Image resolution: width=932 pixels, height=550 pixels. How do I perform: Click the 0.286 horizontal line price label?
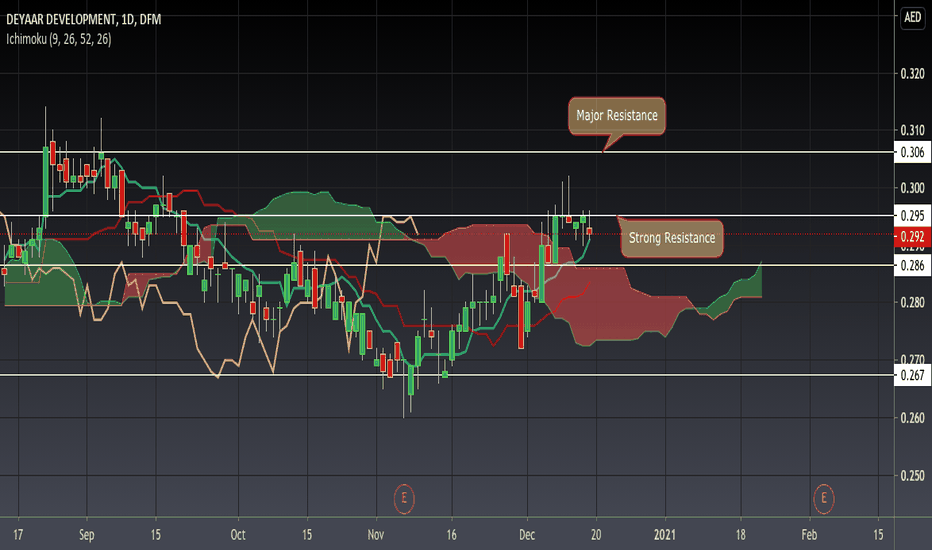click(912, 265)
